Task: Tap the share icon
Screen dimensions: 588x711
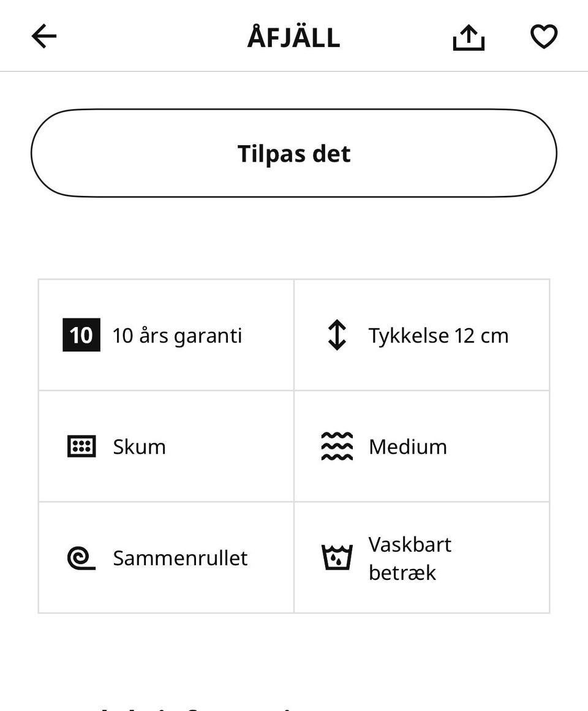Action: [x=469, y=37]
